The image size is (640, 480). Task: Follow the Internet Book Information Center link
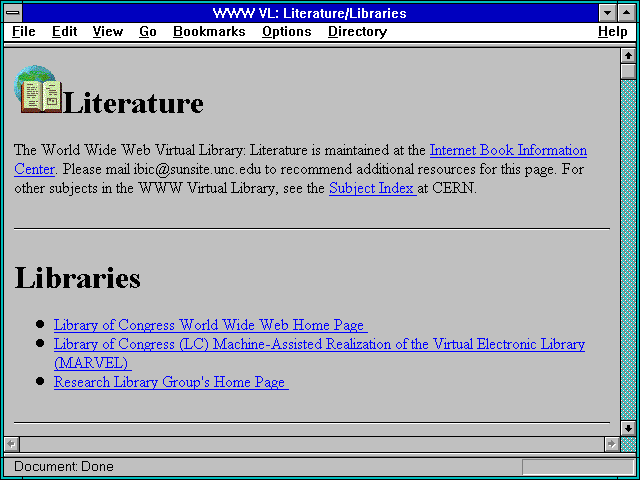tap(508, 150)
